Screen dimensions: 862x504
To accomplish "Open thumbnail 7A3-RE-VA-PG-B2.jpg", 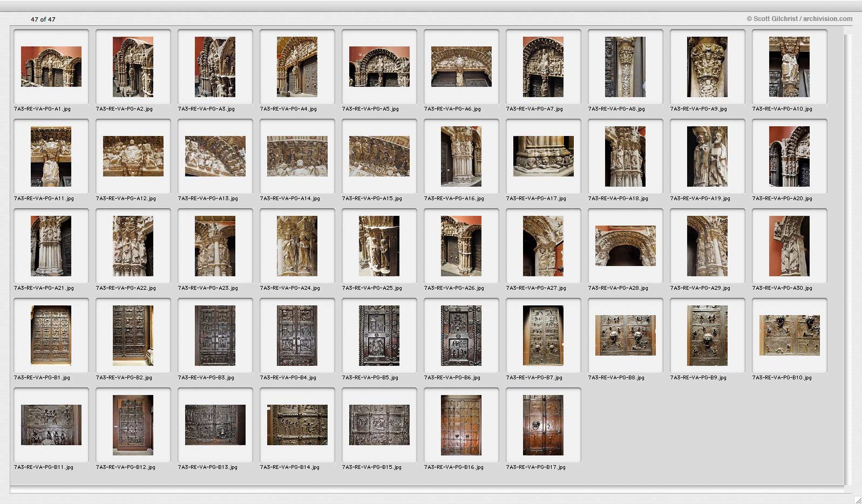I will coord(133,335).
